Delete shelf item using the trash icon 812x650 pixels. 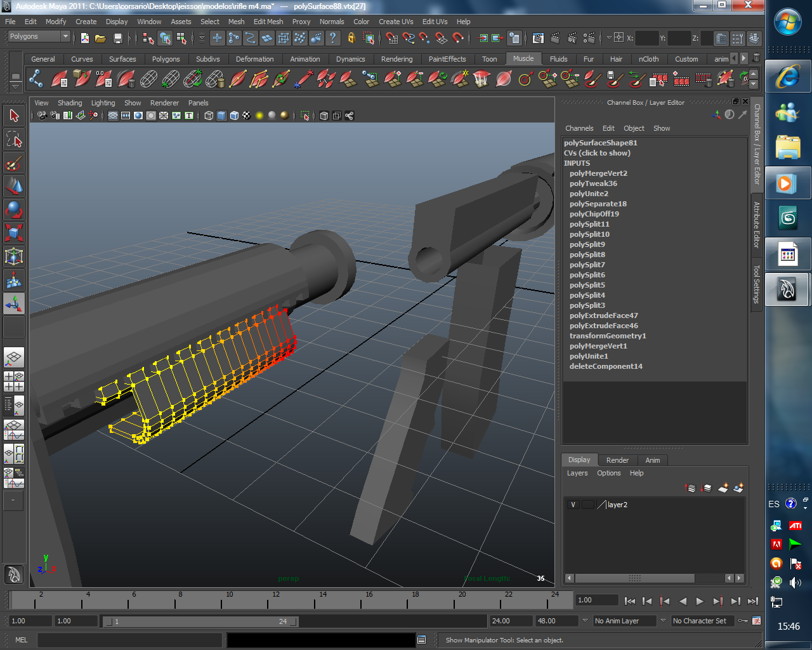point(756,58)
